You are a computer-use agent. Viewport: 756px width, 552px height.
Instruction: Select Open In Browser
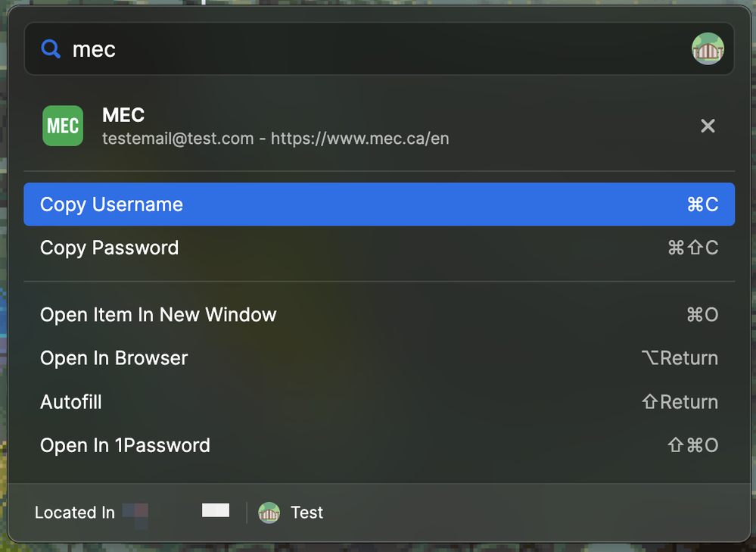(x=114, y=358)
